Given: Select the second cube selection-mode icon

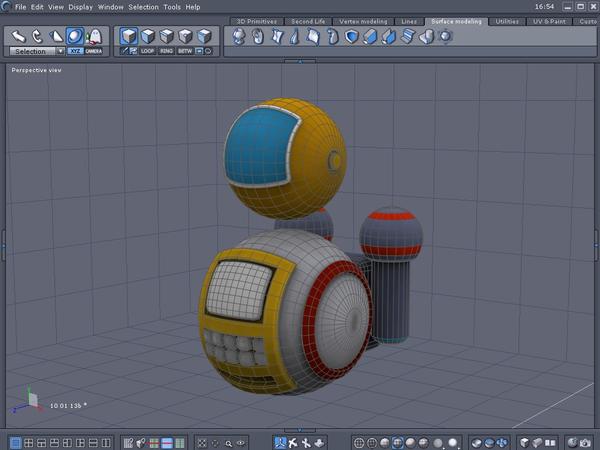Looking at the screenshot, I should point(148,37).
